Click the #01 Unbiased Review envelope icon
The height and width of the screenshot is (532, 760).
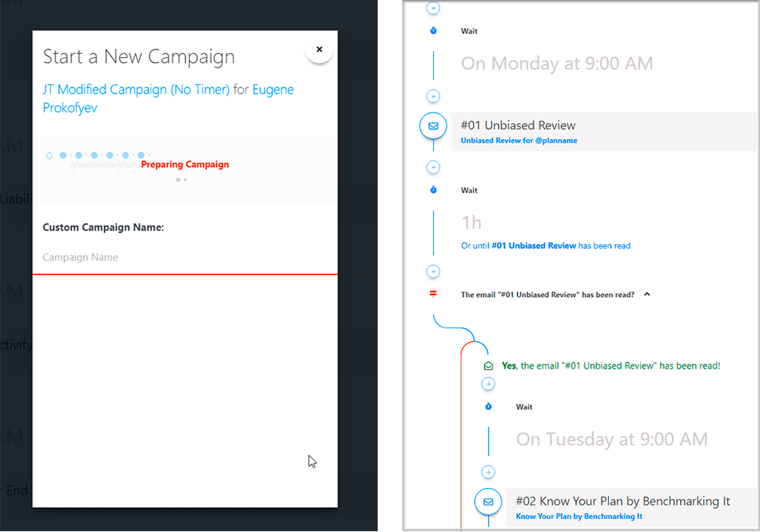[433, 126]
